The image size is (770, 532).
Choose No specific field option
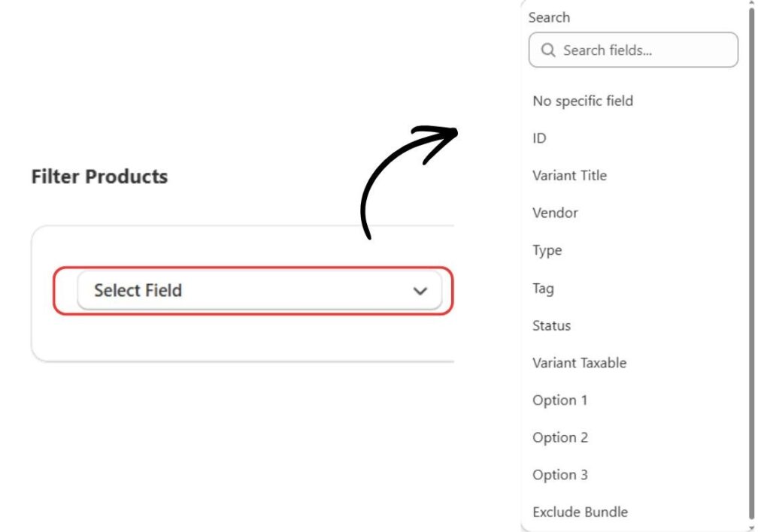pos(582,101)
